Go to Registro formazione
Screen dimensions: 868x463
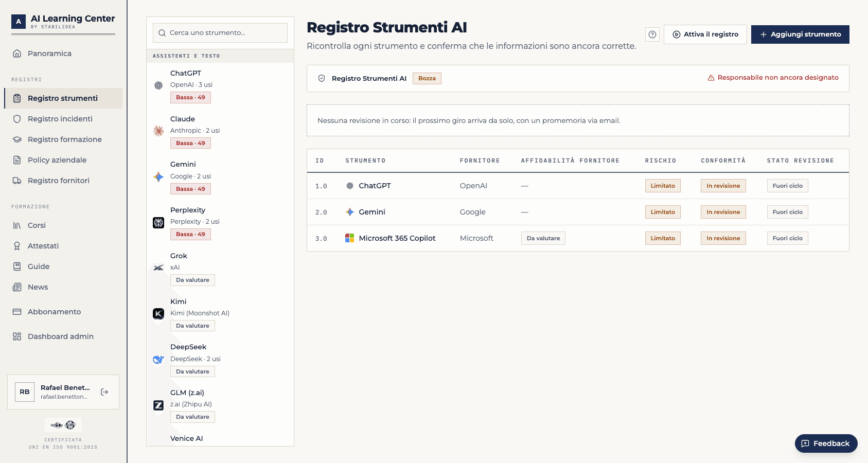coord(63,139)
